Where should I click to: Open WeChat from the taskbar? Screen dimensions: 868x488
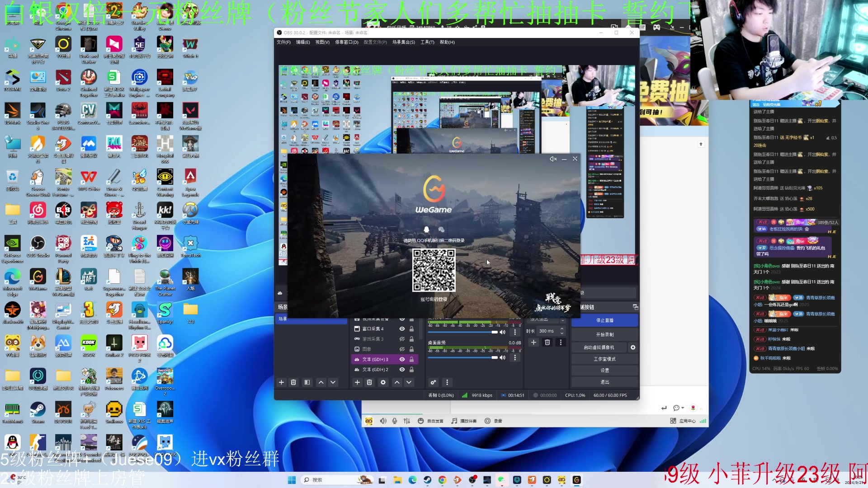pyautogui.click(x=502, y=480)
